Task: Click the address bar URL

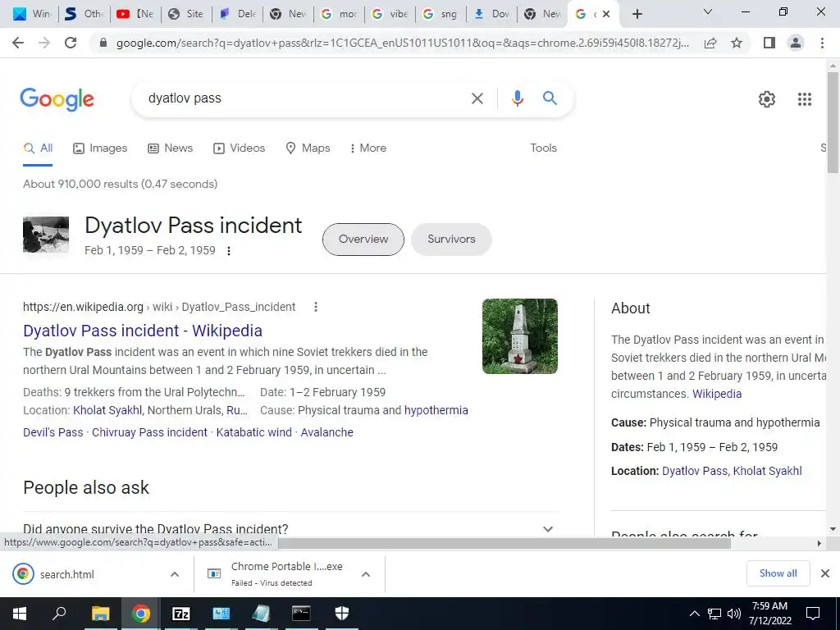Action: pyautogui.click(x=402, y=43)
